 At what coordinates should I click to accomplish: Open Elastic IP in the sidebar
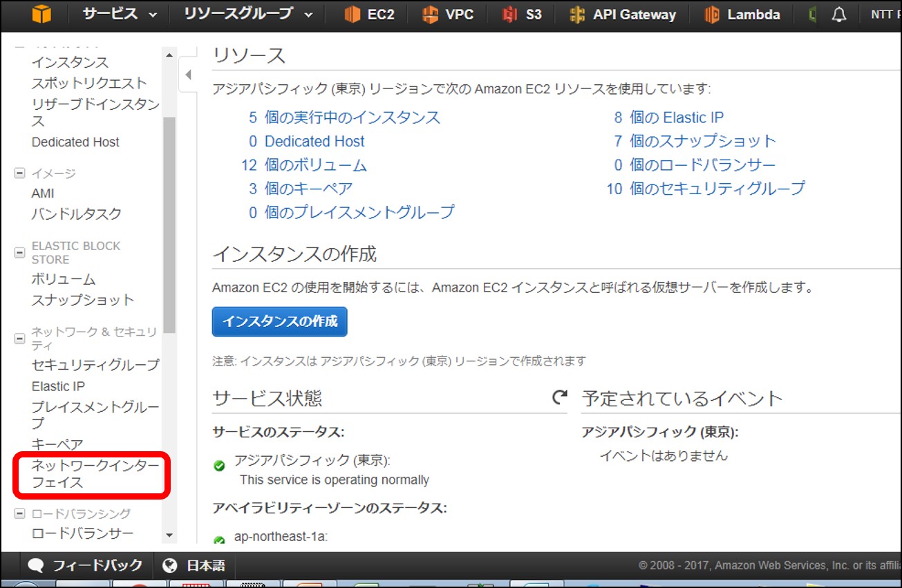58,386
